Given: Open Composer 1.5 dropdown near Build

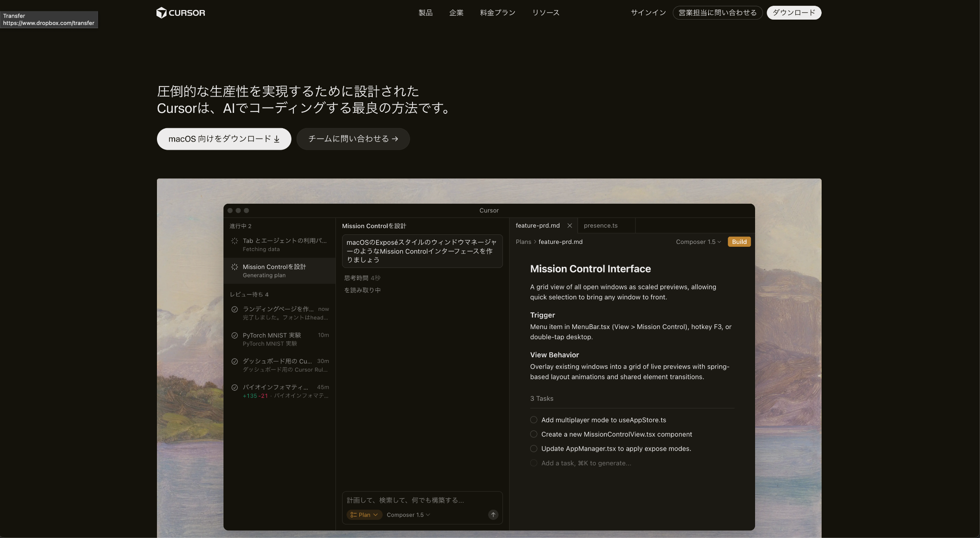Looking at the screenshot, I should point(698,242).
